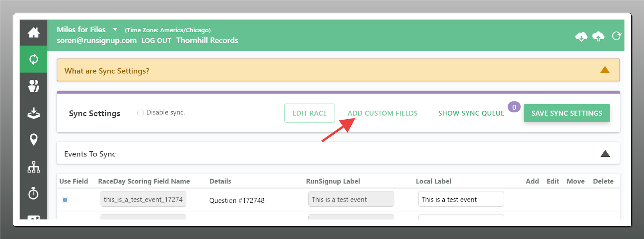Toggle Use Field checkbox for this_is_a_test_event_17274
644x239 pixels.
(x=65, y=200)
